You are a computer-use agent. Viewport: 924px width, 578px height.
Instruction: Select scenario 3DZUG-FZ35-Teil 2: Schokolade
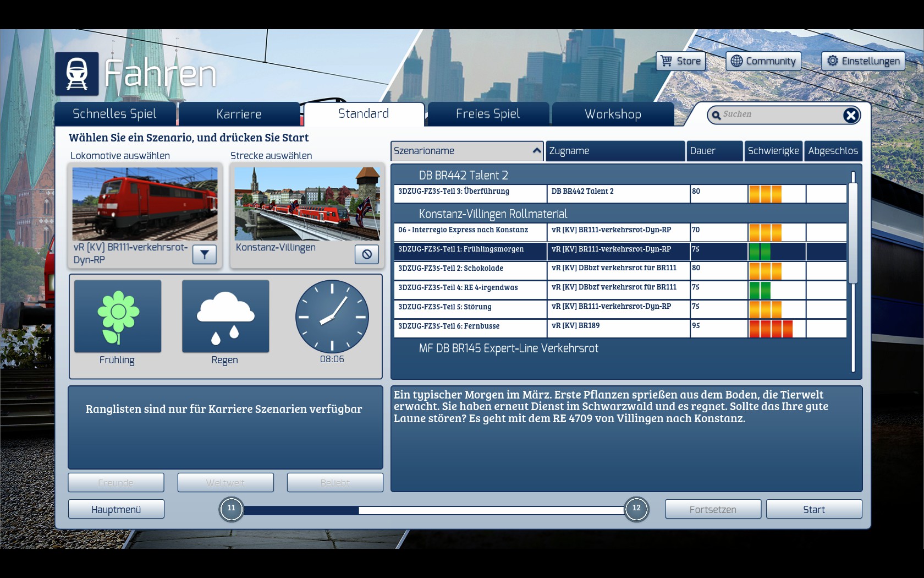point(620,271)
